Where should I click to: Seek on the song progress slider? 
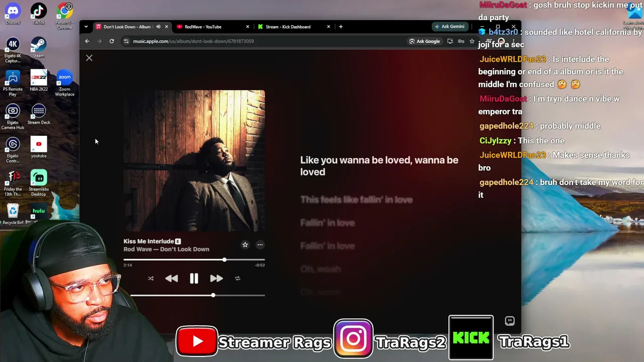click(x=194, y=260)
